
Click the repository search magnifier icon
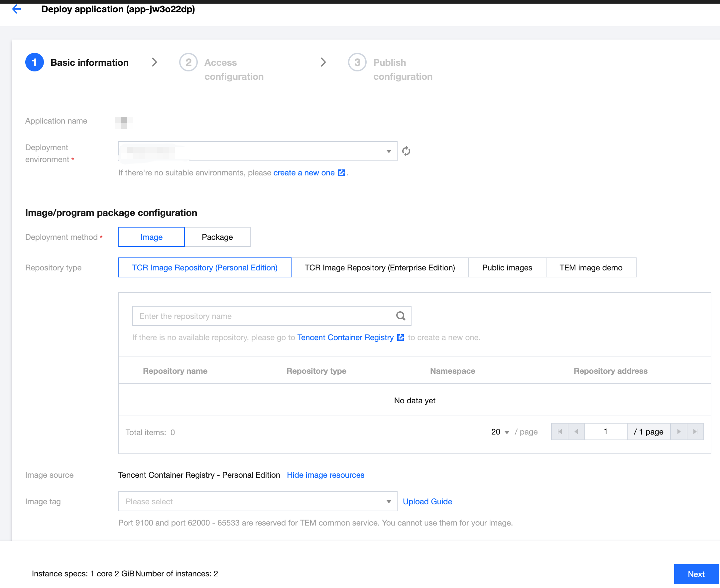point(401,316)
